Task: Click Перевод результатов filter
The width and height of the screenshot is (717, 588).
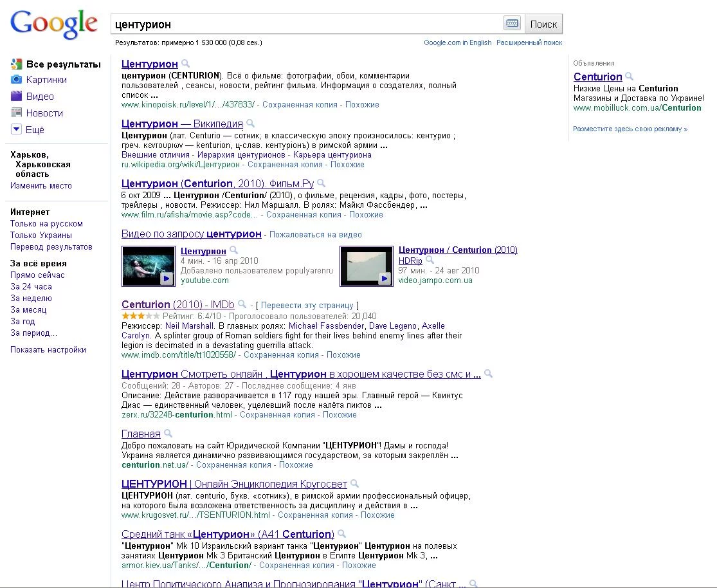Action: (x=51, y=246)
